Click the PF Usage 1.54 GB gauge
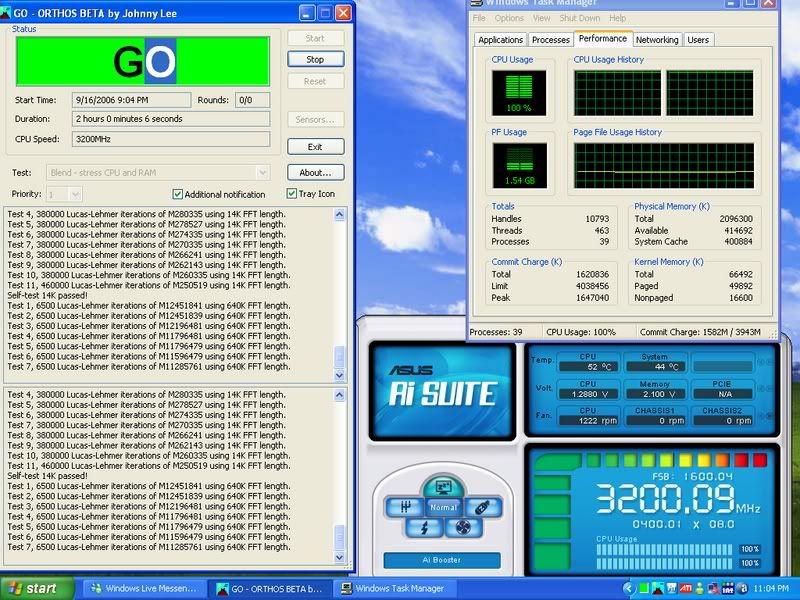Screen dimensions: 800x600 [x=519, y=165]
